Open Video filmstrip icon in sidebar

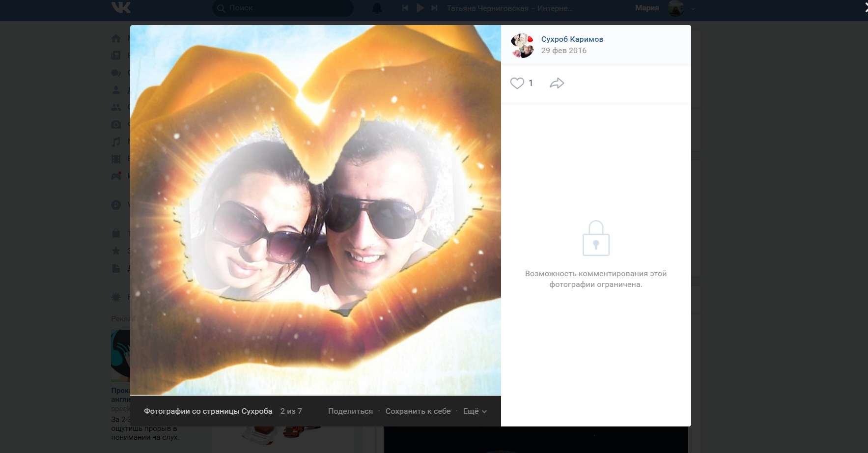(x=116, y=159)
